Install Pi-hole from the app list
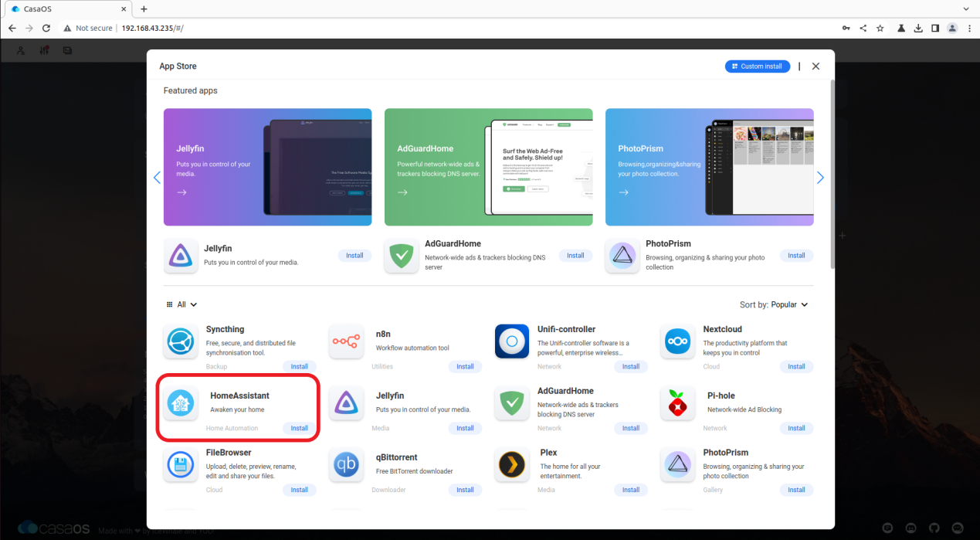Image resolution: width=980 pixels, height=540 pixels. (796, 428)
